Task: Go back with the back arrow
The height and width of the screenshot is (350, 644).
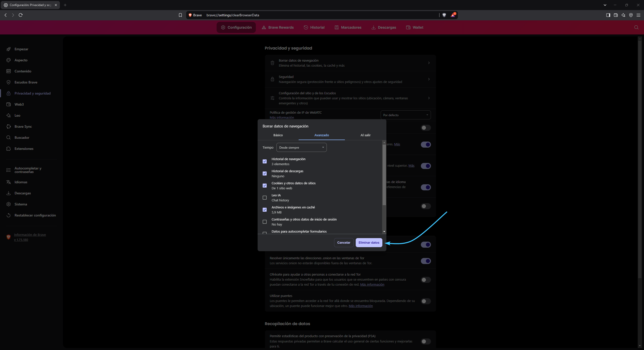Action: coord(6,15)
